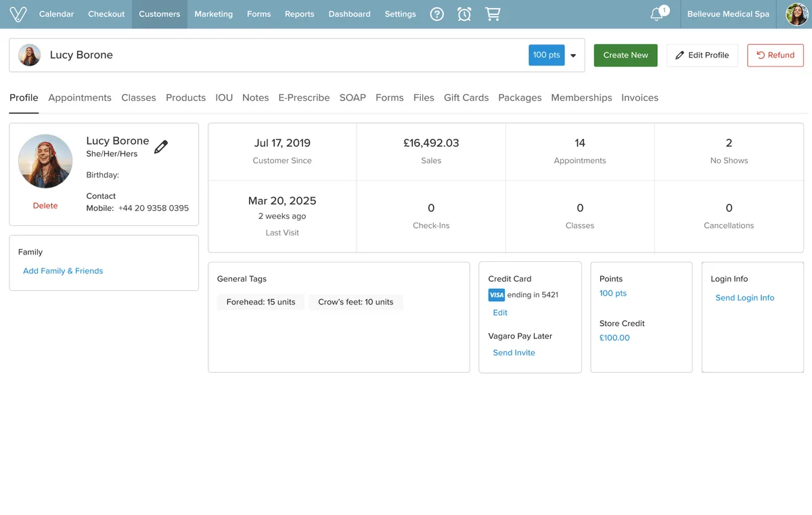This screenshot has height=515, width=812.
Task: Click the Send Login Info link
Action: point(744,298)
